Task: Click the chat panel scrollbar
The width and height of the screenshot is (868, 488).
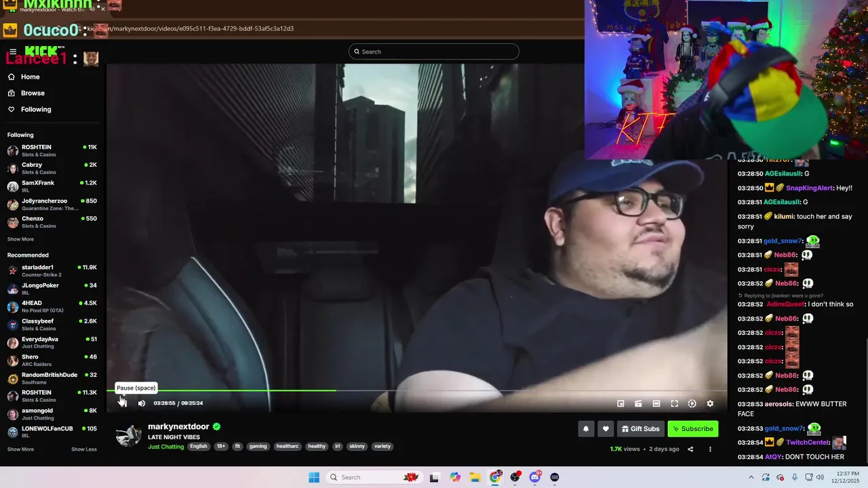Action: pyautogui.click(x=865, y=400)
